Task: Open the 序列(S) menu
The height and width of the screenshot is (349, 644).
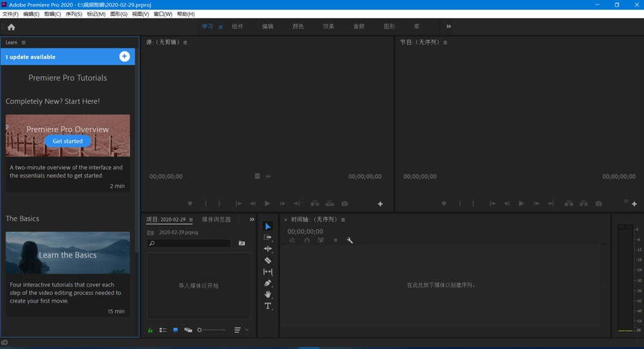Action: (74, 14)
